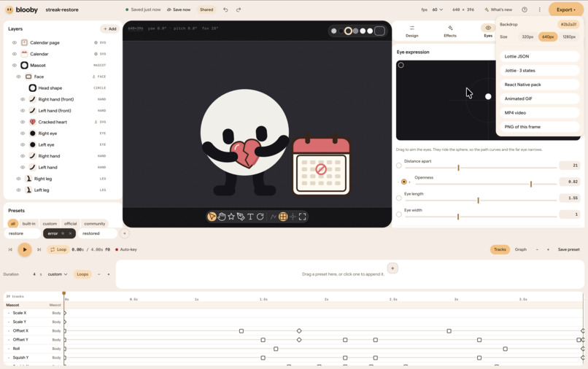Select the Distance apart radio button
This screenshot has height=369, width=588.
pos(398,166)
